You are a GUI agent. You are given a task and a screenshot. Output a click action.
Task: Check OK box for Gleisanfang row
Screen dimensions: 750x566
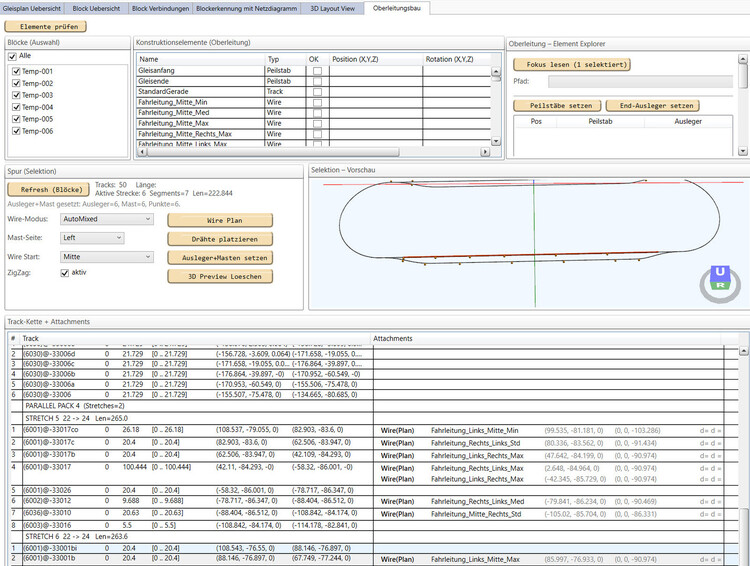point(317,71)
